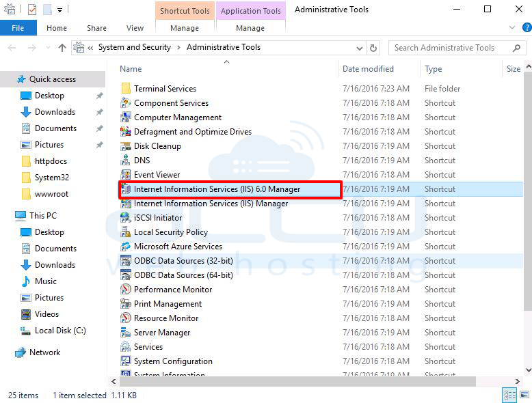Open the View ribbon tab
The height and width of the screenshot is (403, 532).
tap(135, 28)
